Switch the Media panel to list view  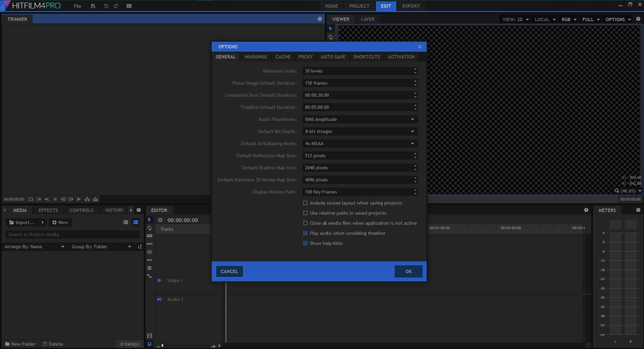click(126, 222)
